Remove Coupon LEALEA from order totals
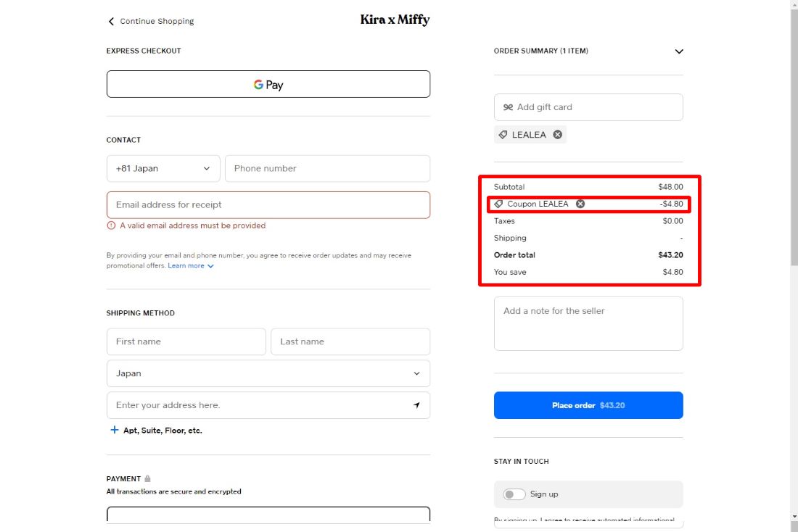This screenshot has width=798, height=532. 580,204
